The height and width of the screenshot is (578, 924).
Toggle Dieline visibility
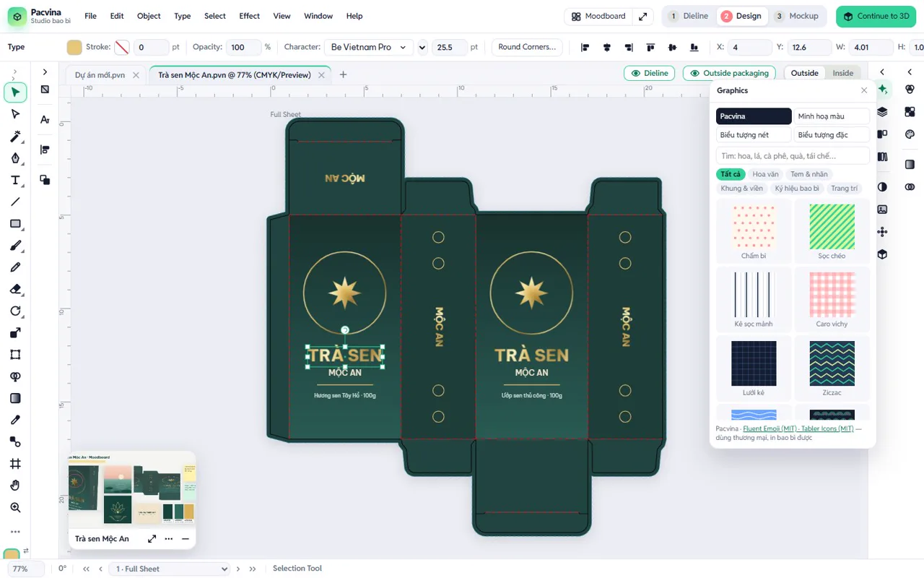pyautogui.click(x=649, y=73)
